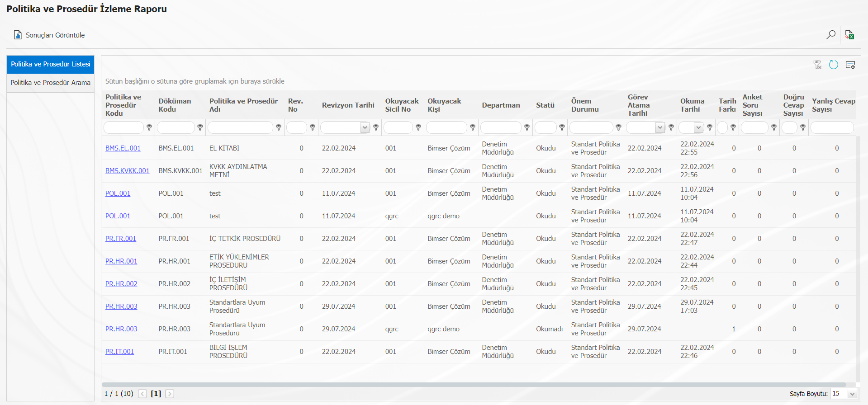Go to previous page arrow in pager
This screenshot has height=405, width=868.
point(142,394)
